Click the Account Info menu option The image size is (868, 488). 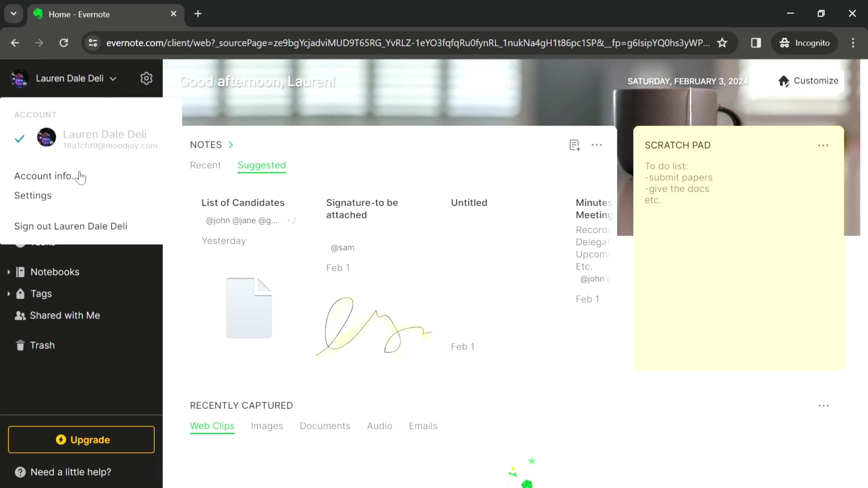click(x=45, y=175)
